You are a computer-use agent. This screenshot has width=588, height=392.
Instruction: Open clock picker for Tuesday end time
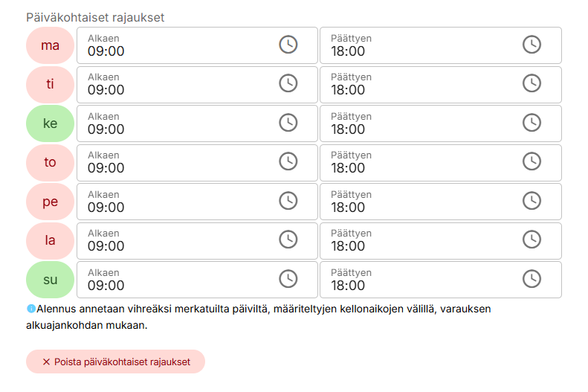532,83
